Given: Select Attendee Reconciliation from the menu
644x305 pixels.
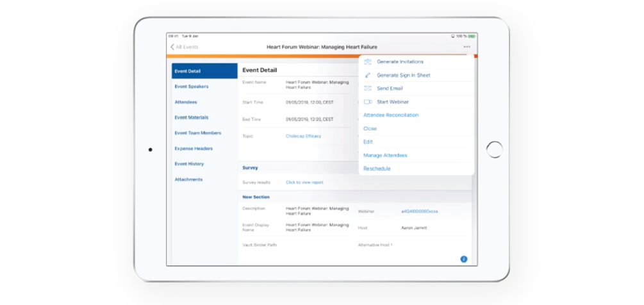Looking at the screenshot, I should click(390, 115).
